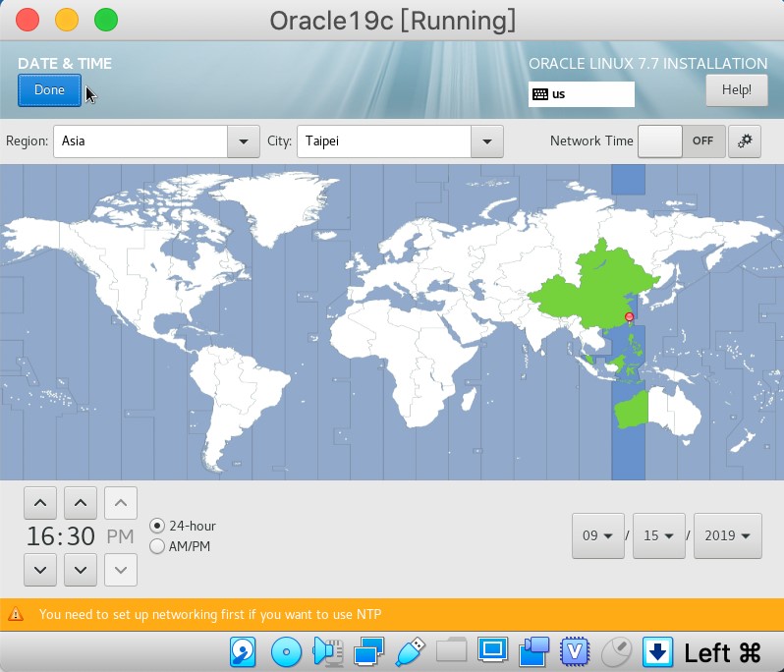784x672 pixels.
Task: Click the DATE & TIME heading
Action: pos(65,64)
